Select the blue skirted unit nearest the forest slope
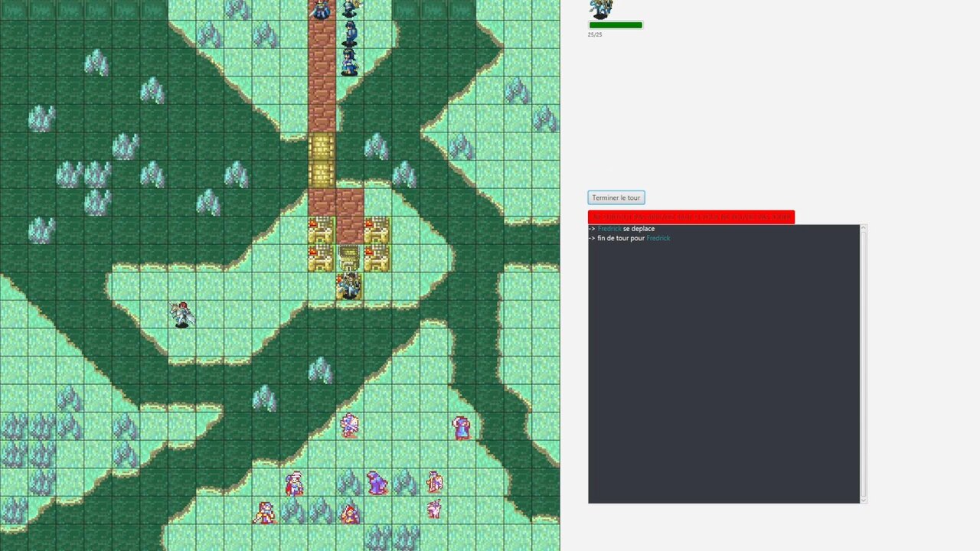980x551 pixels. coord(349,62)
